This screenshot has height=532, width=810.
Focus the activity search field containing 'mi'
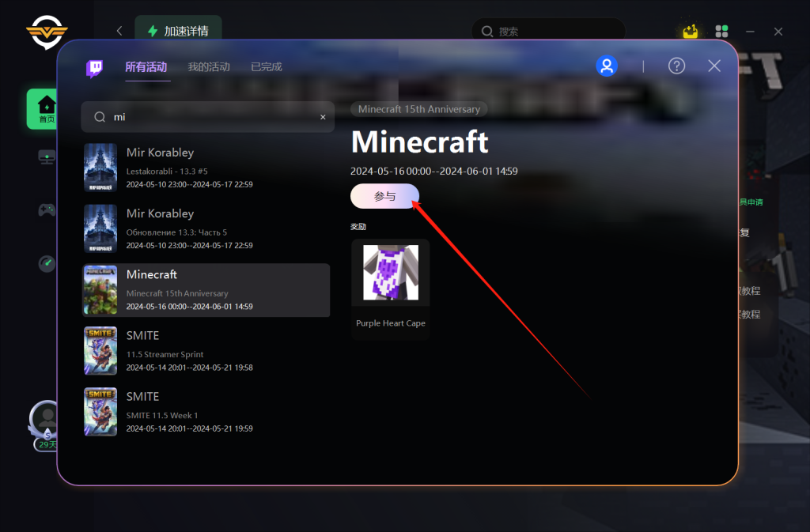click(x=208, y=117)
